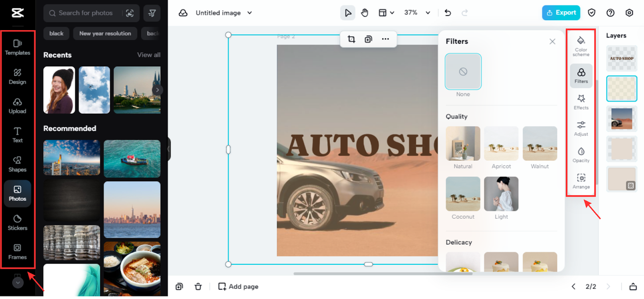Open the 37% zoom dropdown
Image resolution: width=644 pixels, height=299 pixels.
coord(418,13)
